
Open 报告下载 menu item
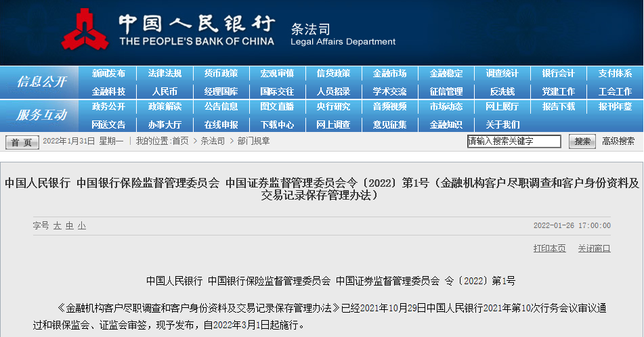coord(559,107)
